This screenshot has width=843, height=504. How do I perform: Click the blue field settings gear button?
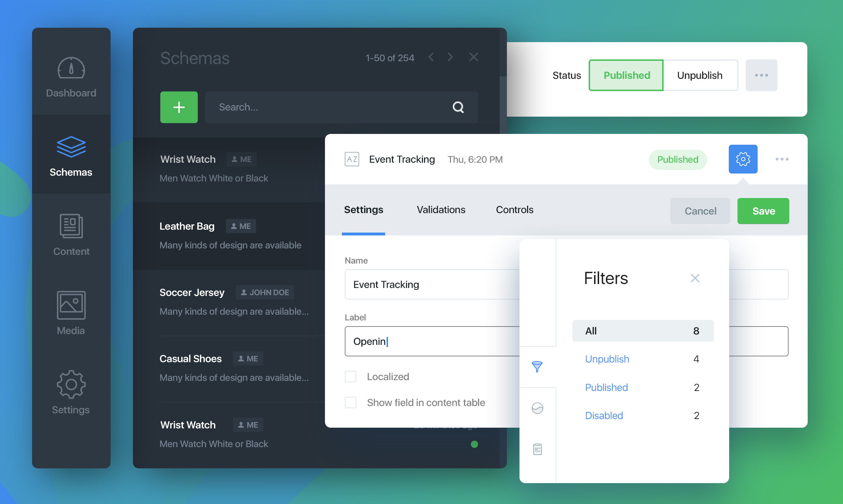(x=742, y=159)
